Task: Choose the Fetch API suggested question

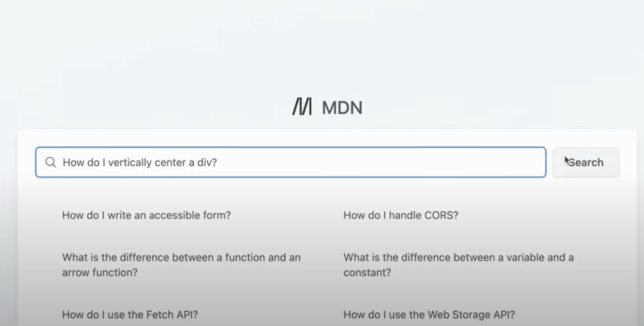Action: pyautogui.click(x=130, y=314)
